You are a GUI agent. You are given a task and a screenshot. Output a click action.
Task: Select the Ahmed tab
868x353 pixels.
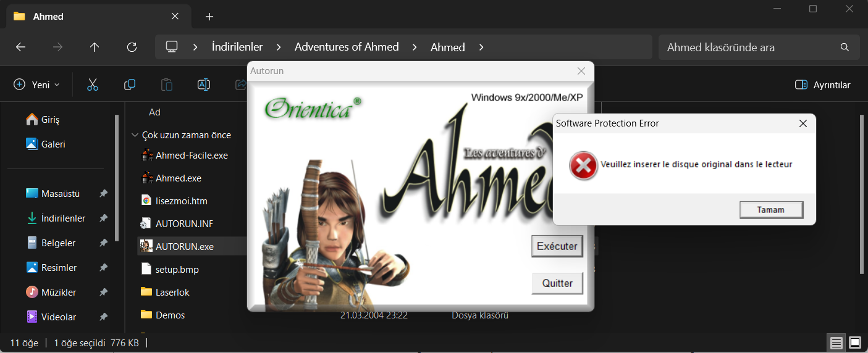99,16
